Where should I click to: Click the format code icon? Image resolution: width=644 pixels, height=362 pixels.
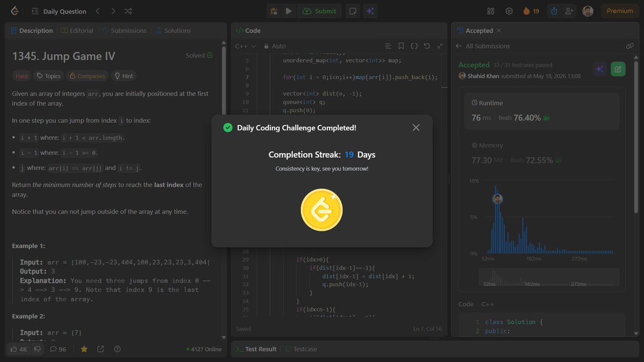coord(389,46)
